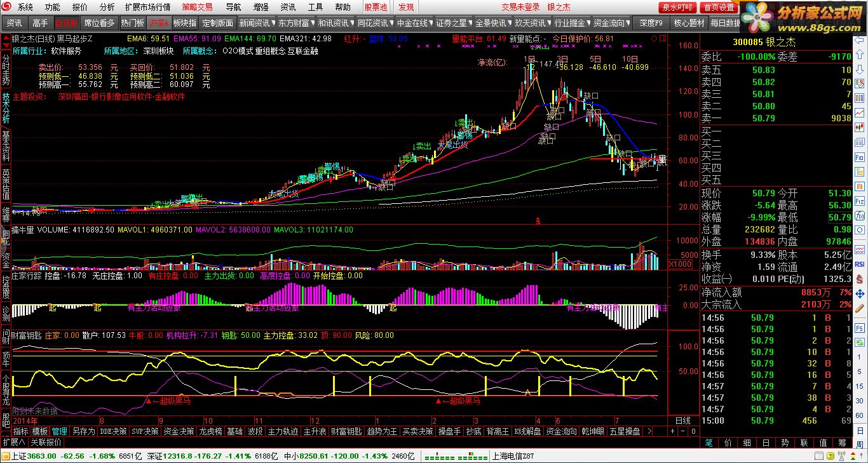This screenshot has height=463, width=868.
Task: Click the - zoom button beside 日线
Action: coord(683,431)
